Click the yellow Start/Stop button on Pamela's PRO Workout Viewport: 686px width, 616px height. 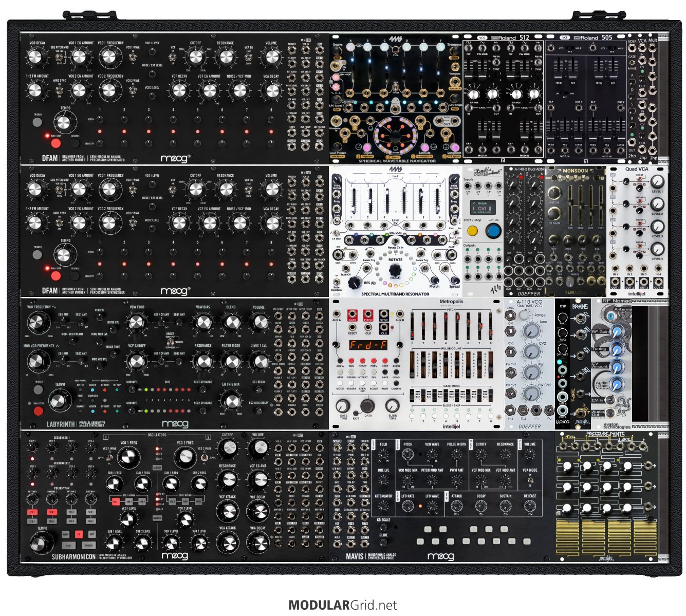coord(472,231)
